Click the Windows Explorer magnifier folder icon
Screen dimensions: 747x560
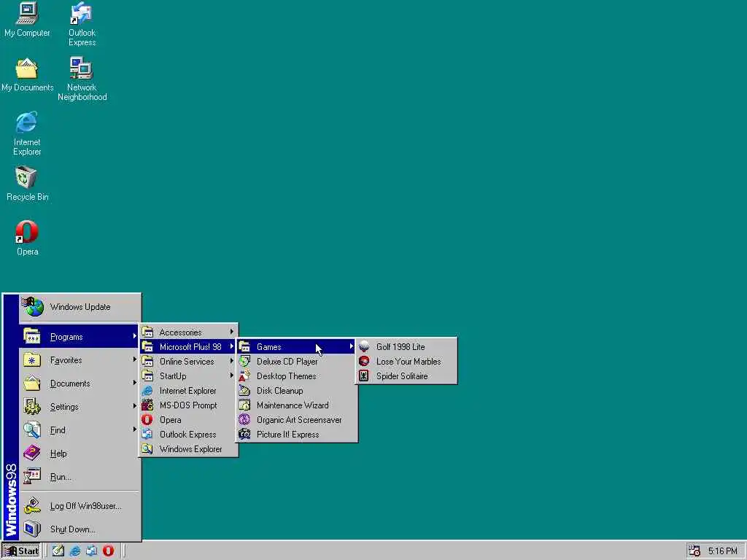[147, 449]
